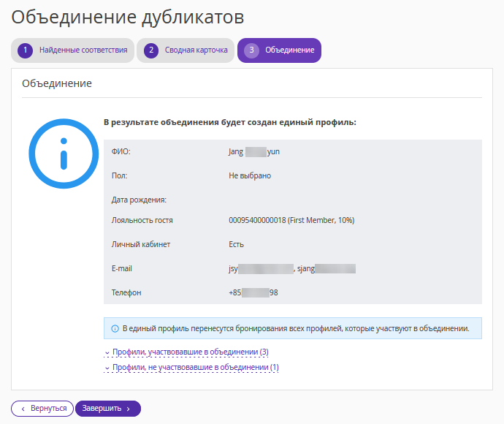Click the left chevron in the Вернуться button
The image size is (504, 424).
click(23, 409)
